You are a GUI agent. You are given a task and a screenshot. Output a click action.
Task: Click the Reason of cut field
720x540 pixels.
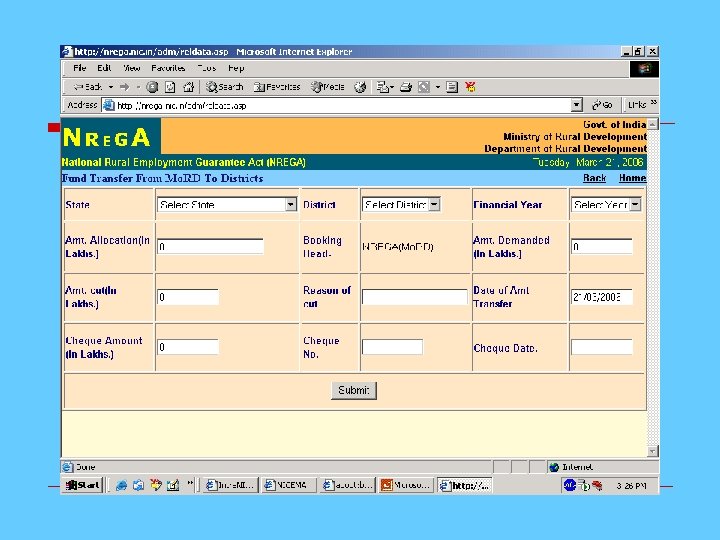point(415,297)
